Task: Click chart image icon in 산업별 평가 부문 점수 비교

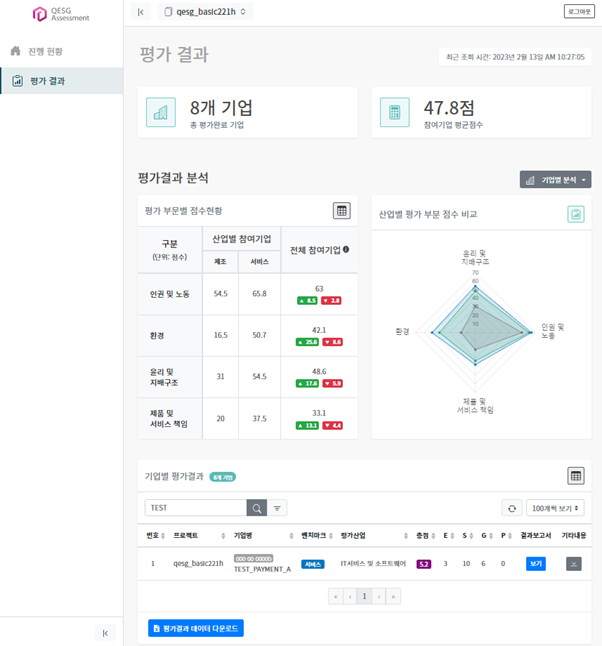Action: point(576,214)
